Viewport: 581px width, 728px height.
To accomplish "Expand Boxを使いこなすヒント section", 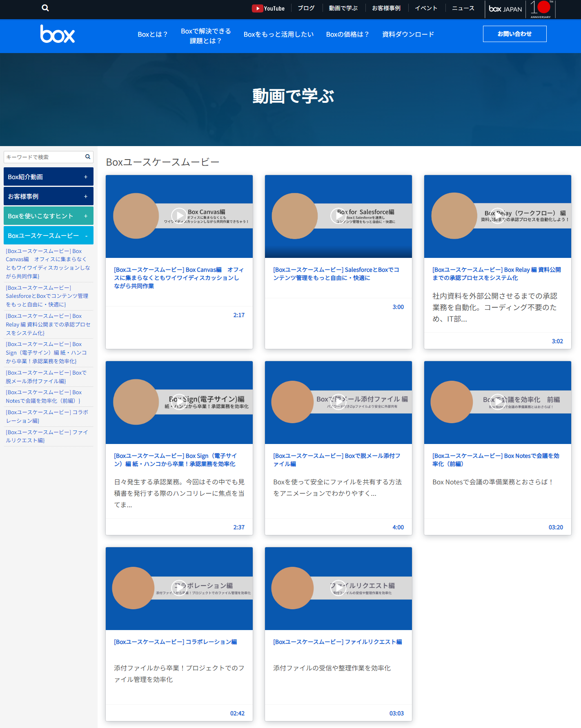I will pos(49,216).
